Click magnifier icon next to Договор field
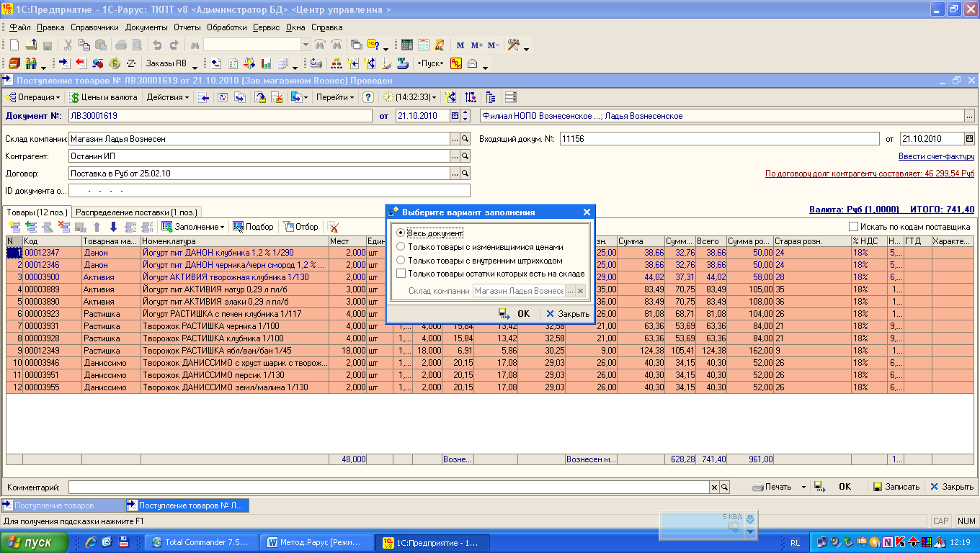 click(465, 174)
